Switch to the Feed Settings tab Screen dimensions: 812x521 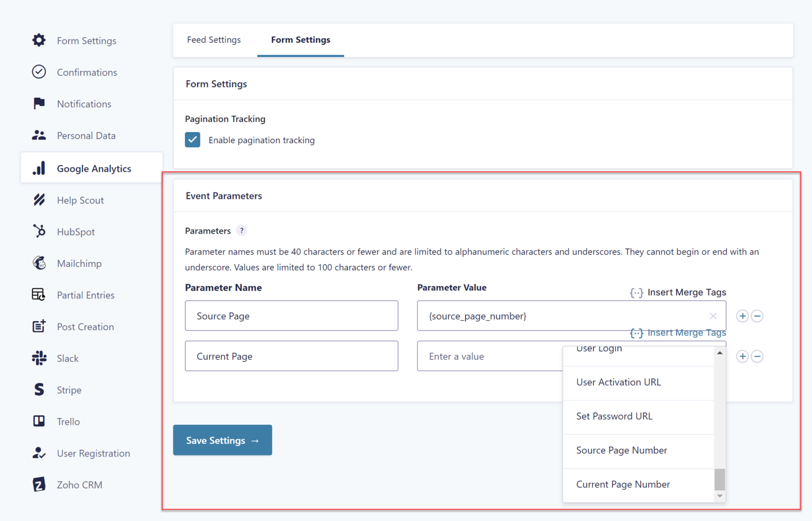click(214, 40)
